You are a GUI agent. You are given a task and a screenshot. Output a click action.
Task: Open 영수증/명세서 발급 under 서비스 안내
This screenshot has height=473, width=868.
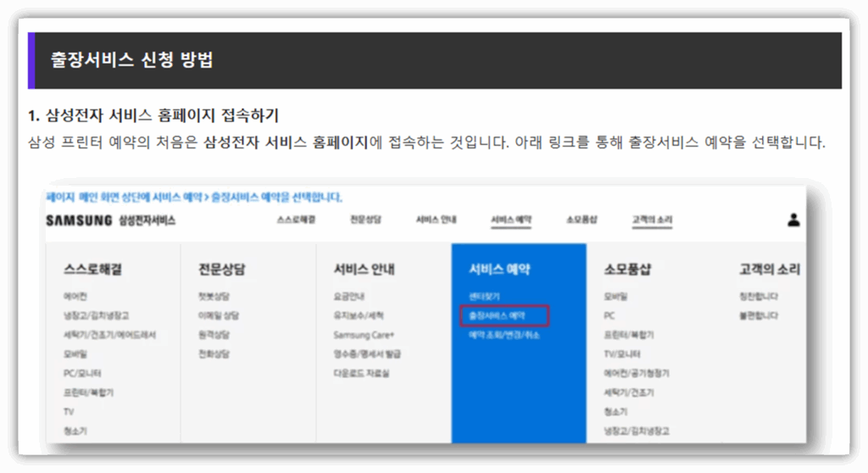click(x=367, y=354)
